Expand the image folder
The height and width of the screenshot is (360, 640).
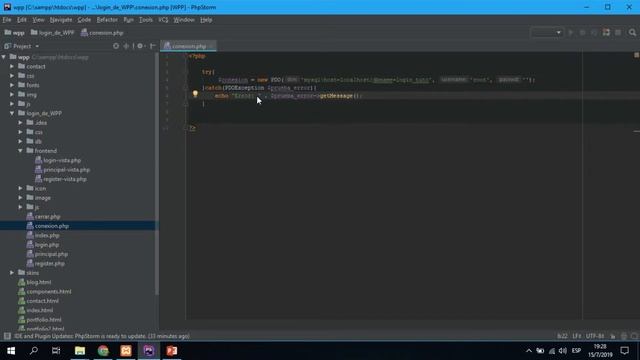click(x=20, y=198)
